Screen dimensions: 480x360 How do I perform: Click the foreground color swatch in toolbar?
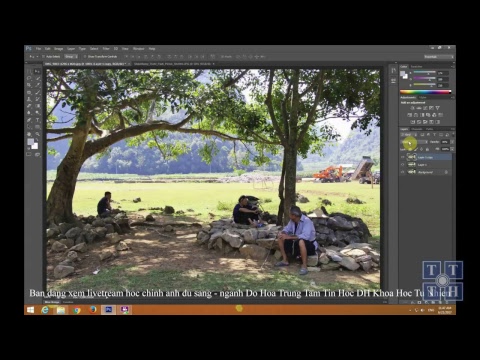click(x=31, y=142)
